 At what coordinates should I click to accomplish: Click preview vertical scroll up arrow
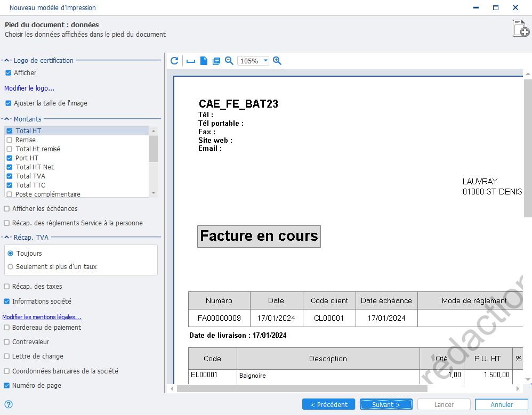pos(528,74)
